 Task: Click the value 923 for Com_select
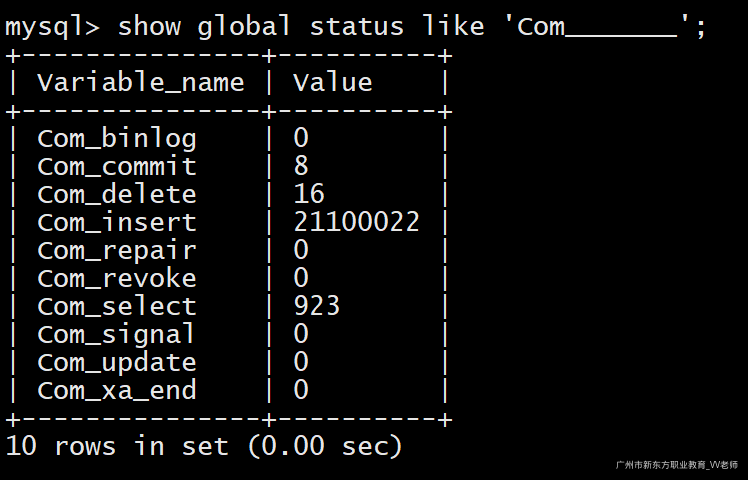point(317,306)
